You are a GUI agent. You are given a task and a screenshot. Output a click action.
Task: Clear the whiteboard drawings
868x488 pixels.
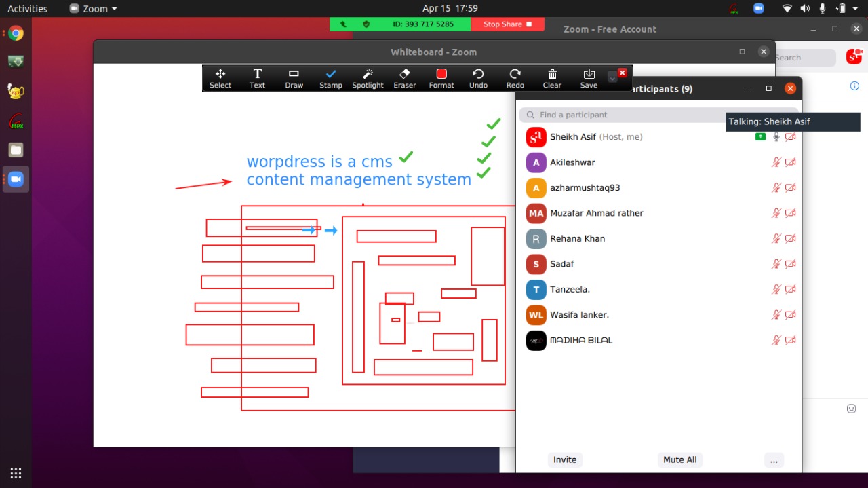552,78
